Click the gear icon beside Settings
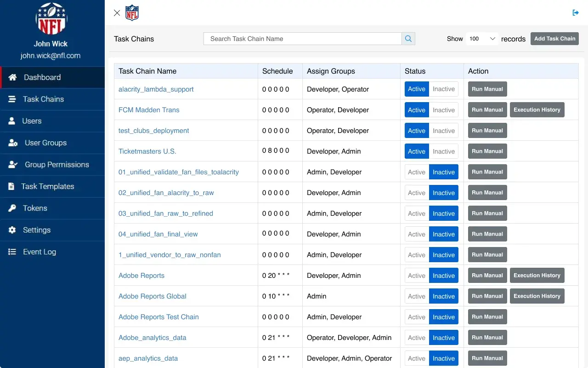Viewport: 588px width, 368px height. coord(12,230)
